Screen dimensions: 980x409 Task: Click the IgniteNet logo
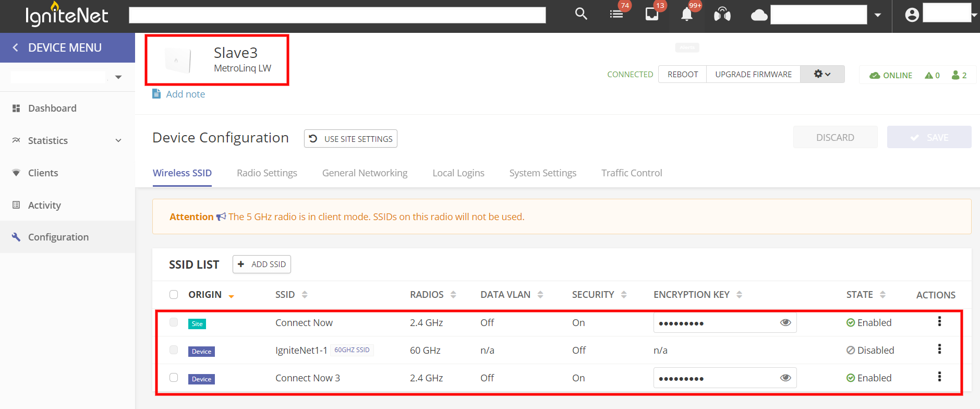click(x=67, y=15)
